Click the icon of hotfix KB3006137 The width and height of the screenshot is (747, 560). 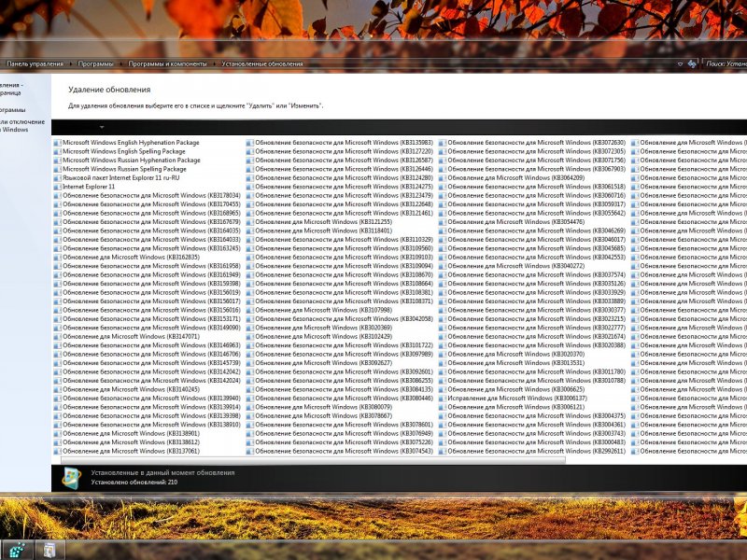click(442, 399)
